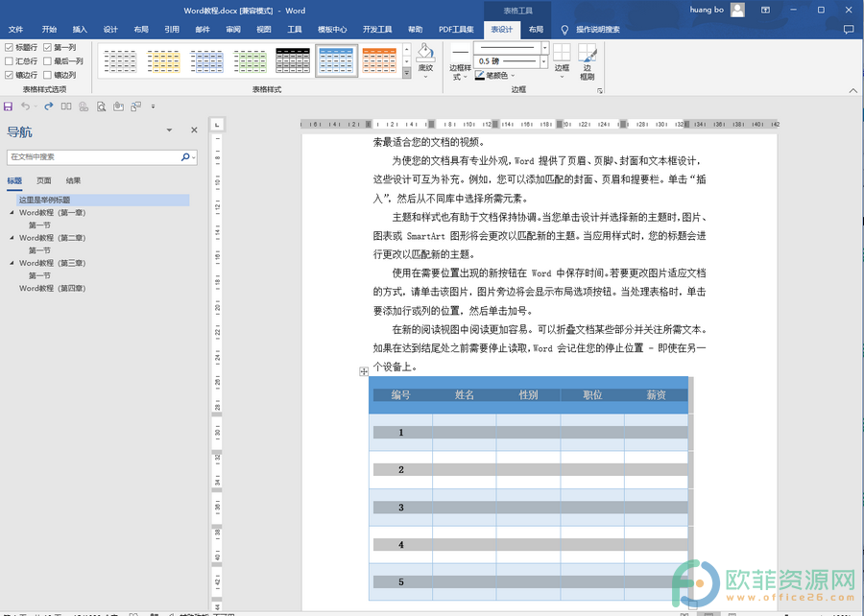Activate the 边框刷 border painter
This screenshot has height=616, width=864.
pos(588,61)
